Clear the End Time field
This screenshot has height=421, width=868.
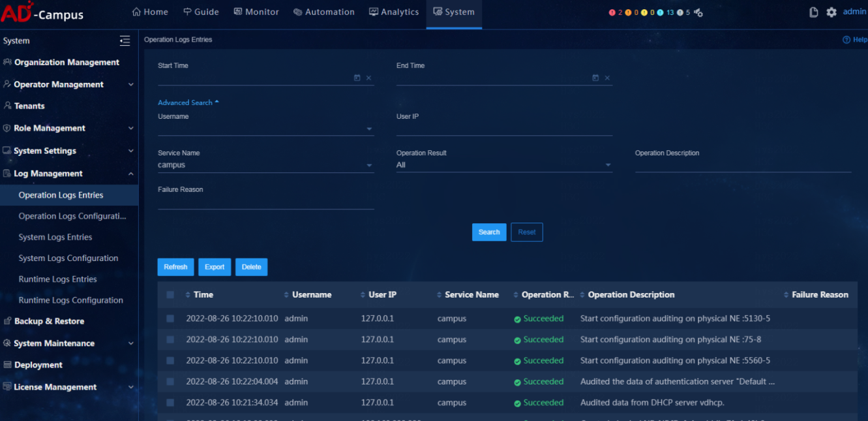tap(607, 78)
